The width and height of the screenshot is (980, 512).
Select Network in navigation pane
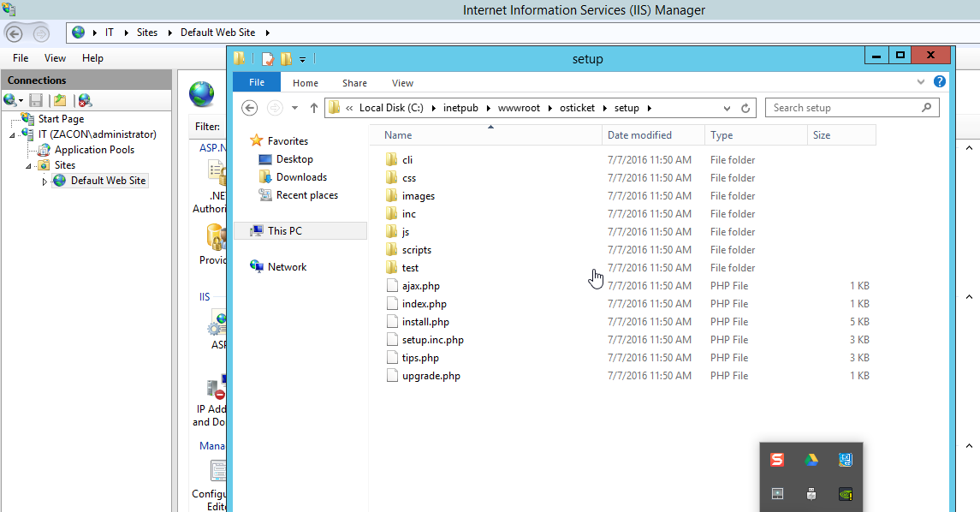(x=287, y=267)
